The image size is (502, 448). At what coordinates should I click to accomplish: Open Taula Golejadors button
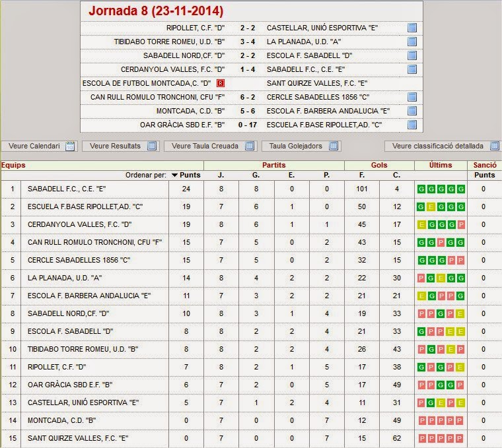[x=301, y=146]
